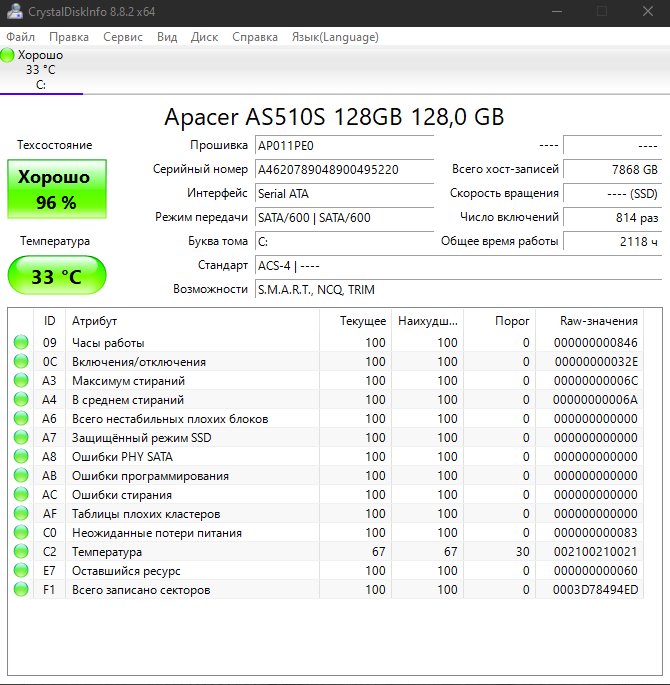Click the Хорошо 96 % health button

coord(57,189)
